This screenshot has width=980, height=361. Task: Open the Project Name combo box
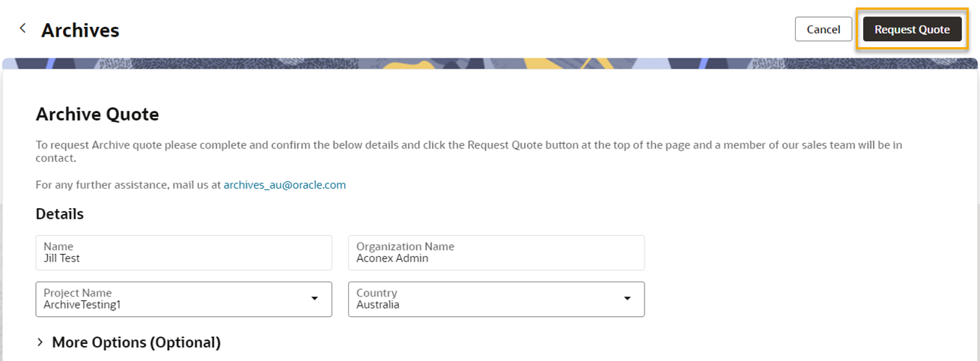pos(183,299)
